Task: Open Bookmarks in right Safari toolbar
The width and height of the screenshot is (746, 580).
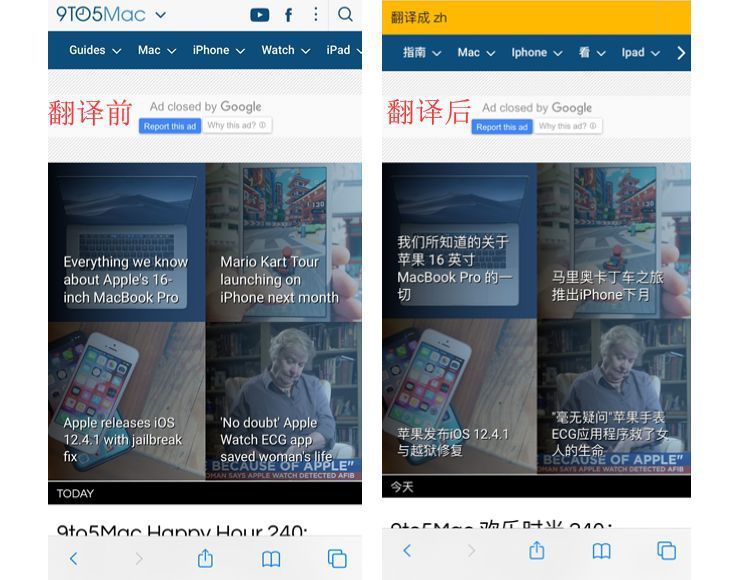Action: pos(601,551)
